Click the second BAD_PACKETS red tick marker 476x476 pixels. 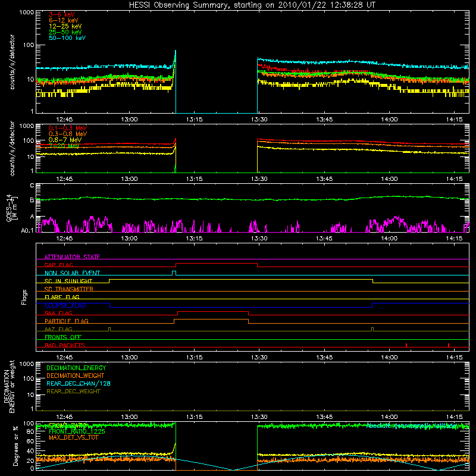pos(449,345)
